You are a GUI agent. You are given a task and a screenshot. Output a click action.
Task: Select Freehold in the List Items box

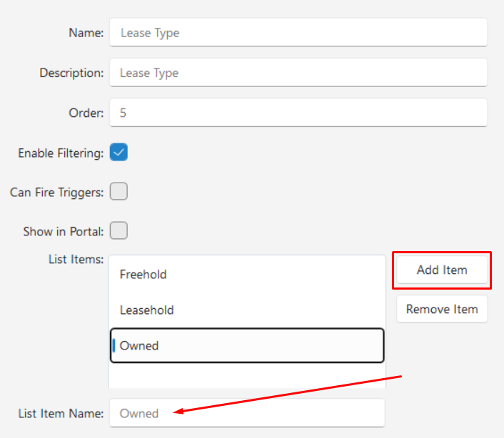[247, 275]
